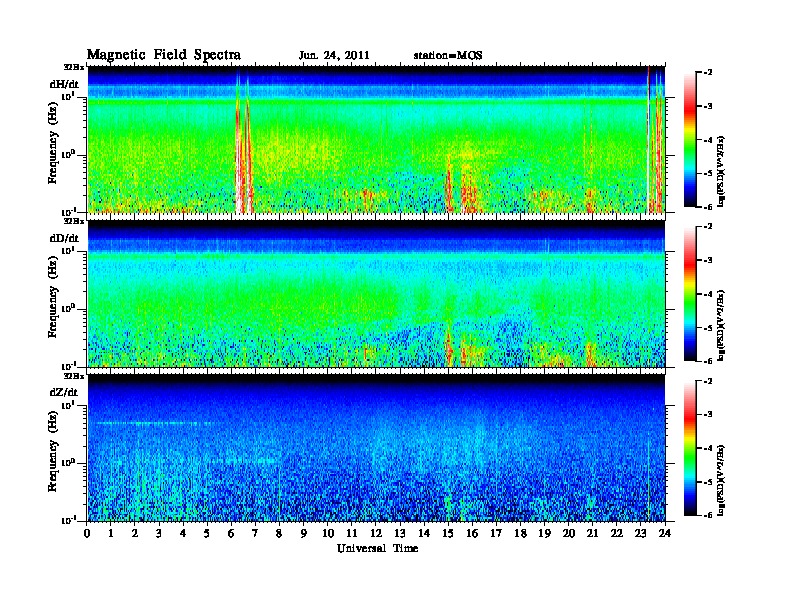
Task: Click the "Magnetic Field Spectra" title
Action: point(164,55)
